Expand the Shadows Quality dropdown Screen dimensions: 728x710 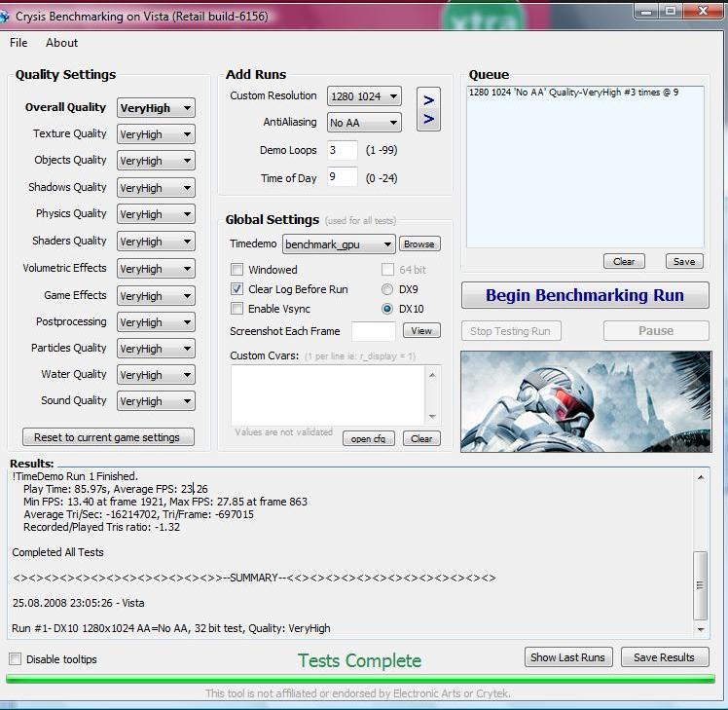[x=156, y=188]
